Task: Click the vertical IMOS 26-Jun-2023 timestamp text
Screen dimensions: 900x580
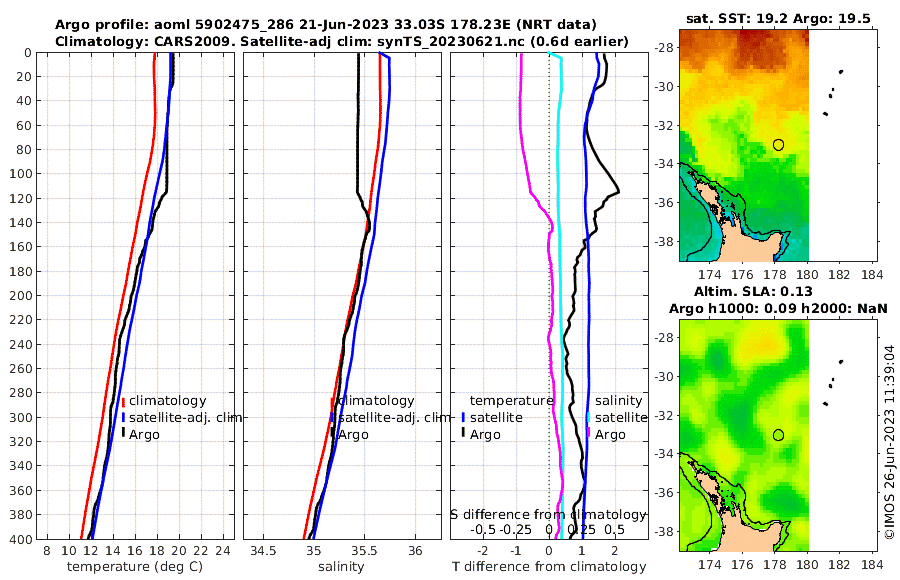Action: coord(890,441)
